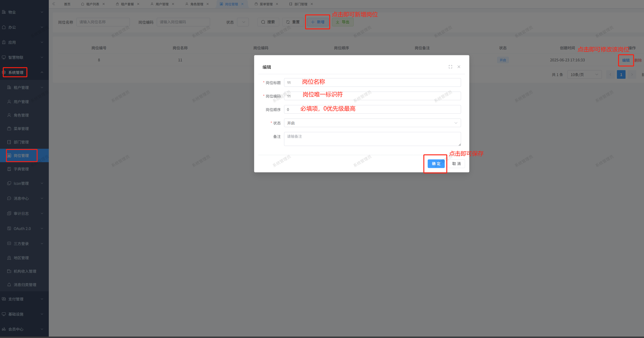Click the 消息归类管理 bell icon

(x=9, y=285)
